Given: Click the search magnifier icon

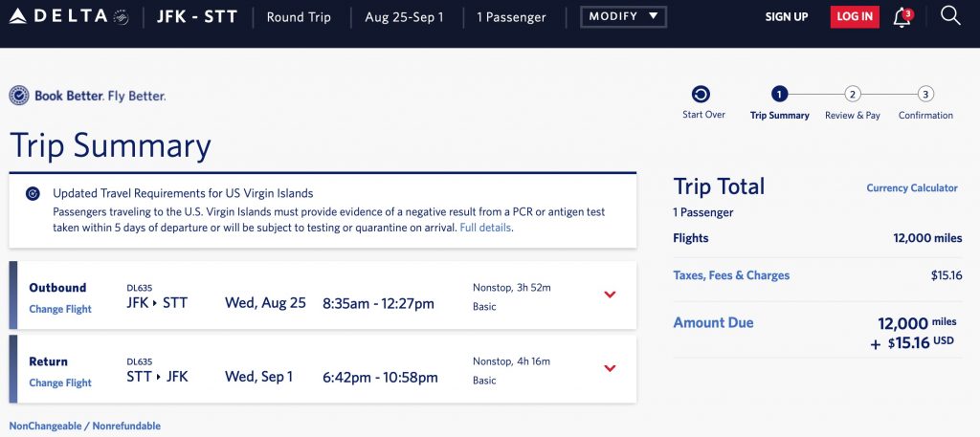Looking at the screenshot, I should (950, 16).
